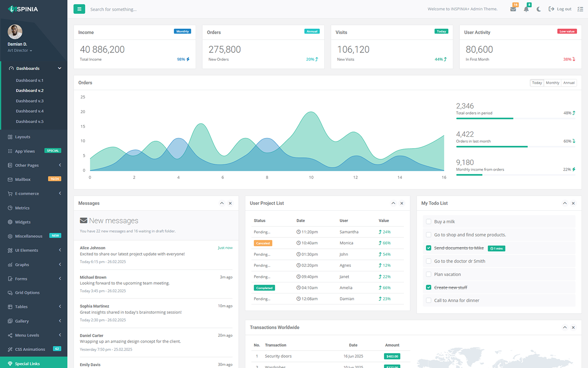The height and width of the screenshot is (368, 588).
Task: Open the Layouts sidebar item
Action: (x=34, y=137)
